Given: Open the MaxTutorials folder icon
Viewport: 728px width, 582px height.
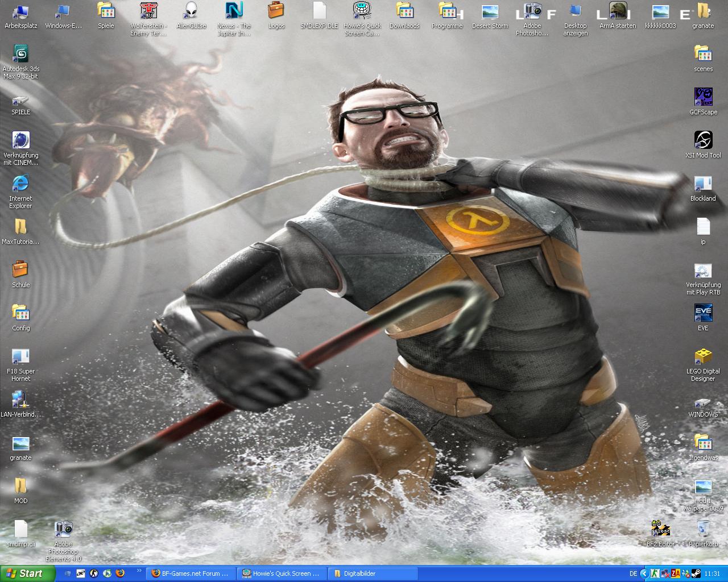Looking at the screenshot, I should tap(20, 231).
